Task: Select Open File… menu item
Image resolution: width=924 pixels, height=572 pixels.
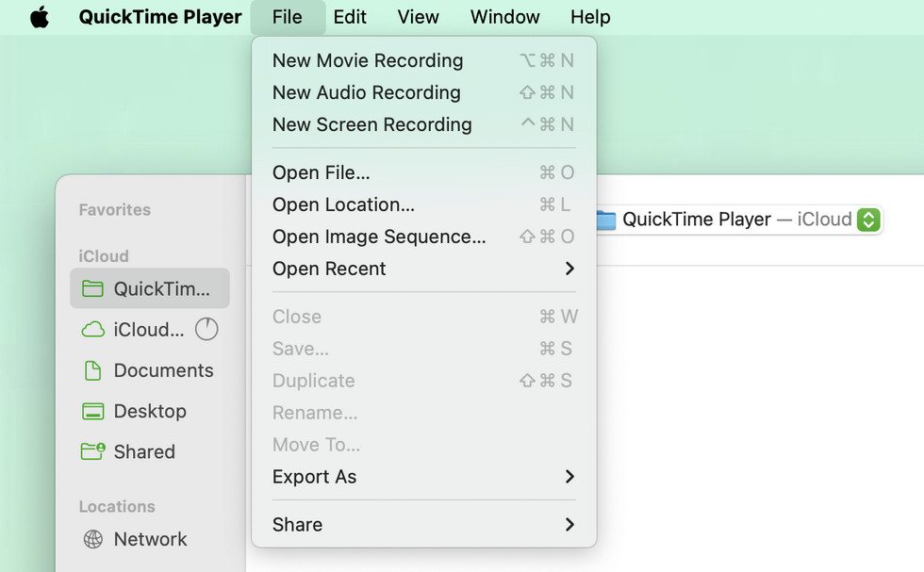Action: [423, 172]
